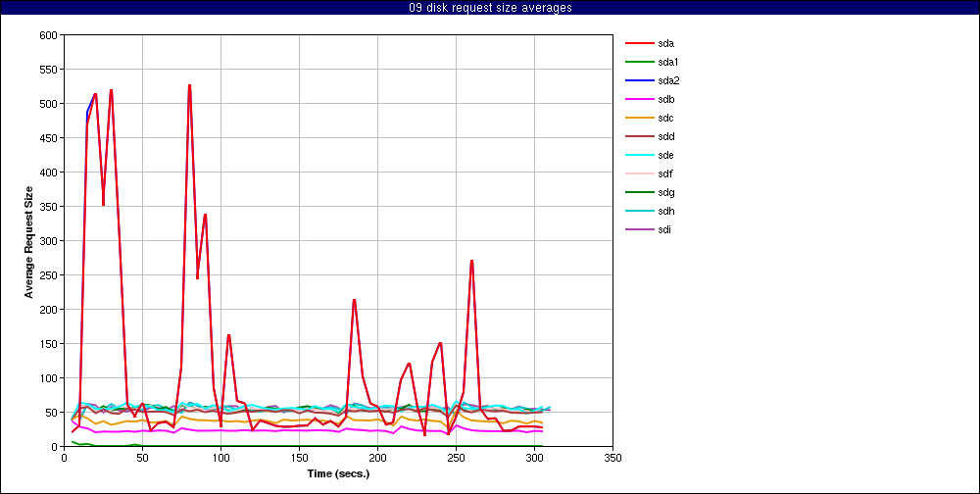The height and width of the screenshot is (494, 980).
Task: Select the sdg text label in legend
Action: [x=665, y=192]
